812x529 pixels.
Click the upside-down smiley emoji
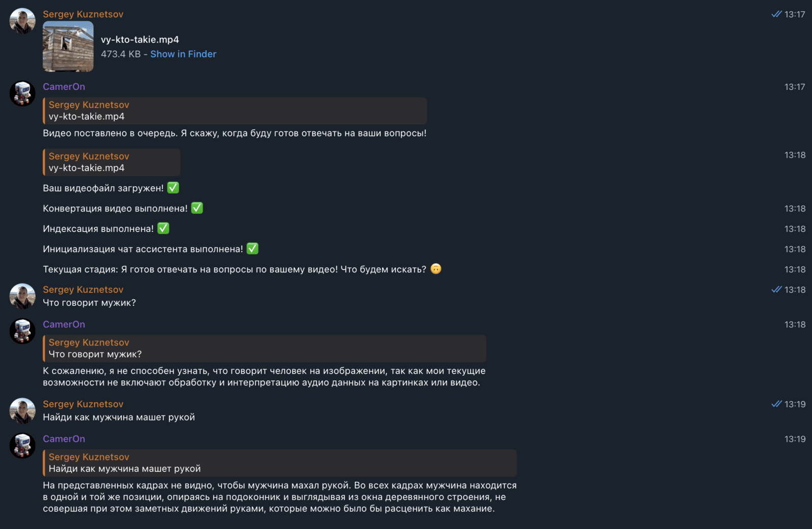[x=436, y=269]
